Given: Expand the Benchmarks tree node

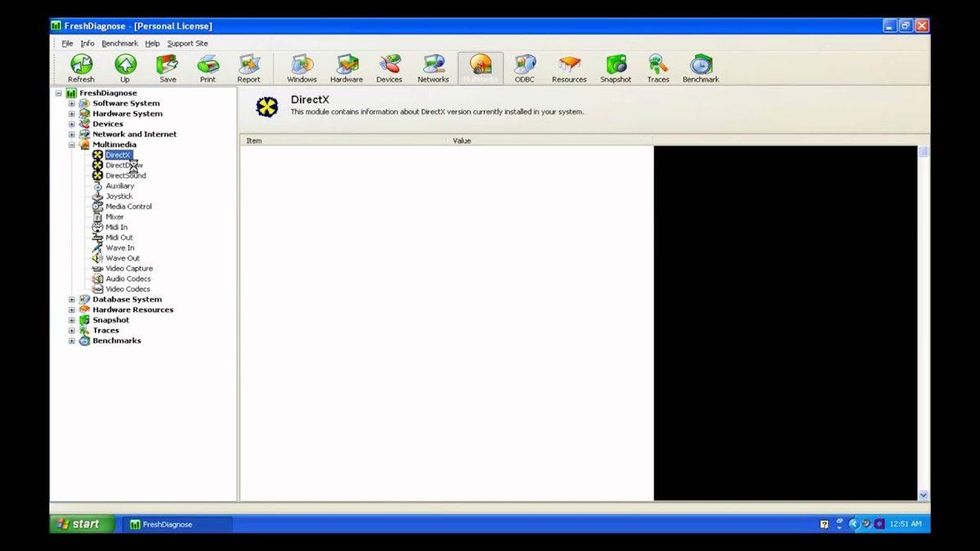Looking at the screenshot, I should (x=72, y=340).
